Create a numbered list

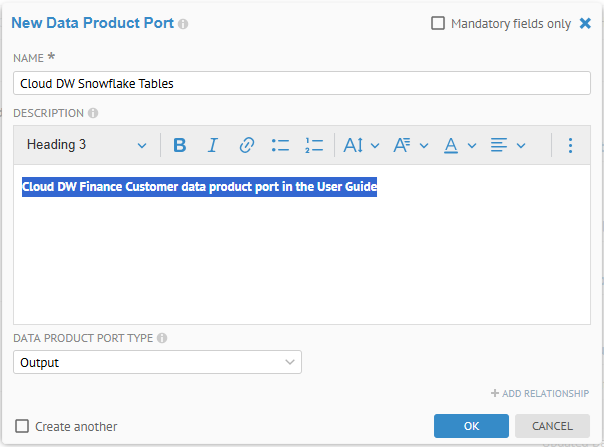[313, 145]
